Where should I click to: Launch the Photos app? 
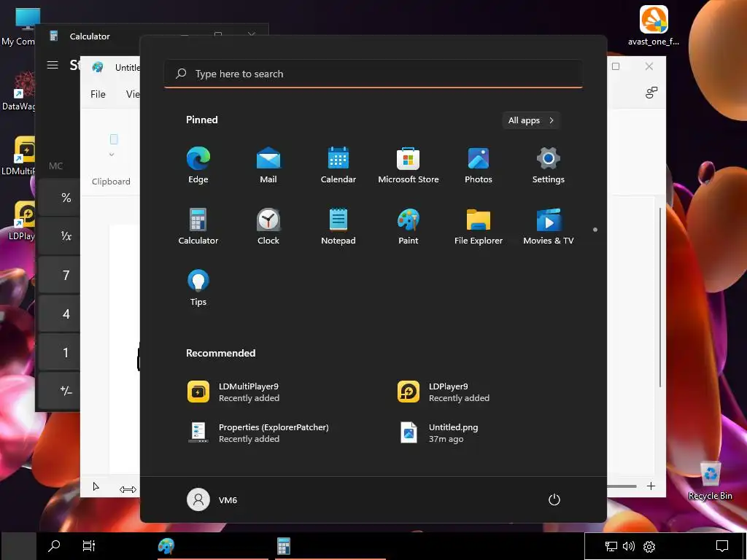coord(479,165)
